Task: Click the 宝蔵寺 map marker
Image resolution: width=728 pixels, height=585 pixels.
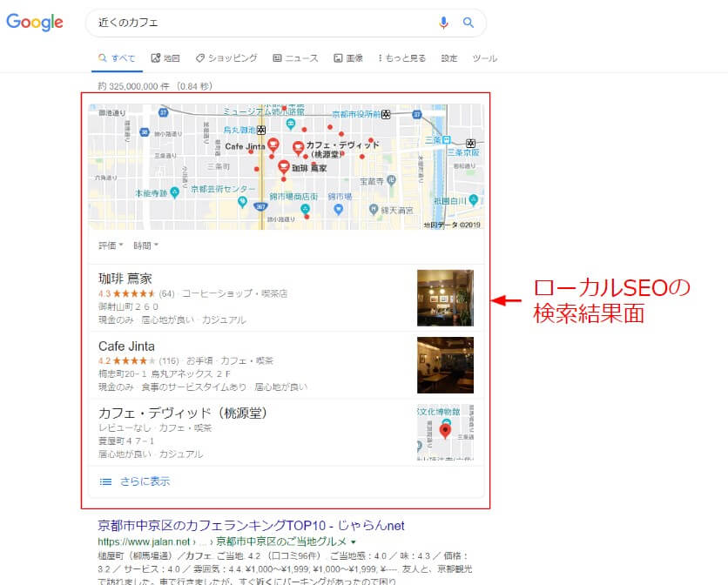Action: (x=391, y=180)
